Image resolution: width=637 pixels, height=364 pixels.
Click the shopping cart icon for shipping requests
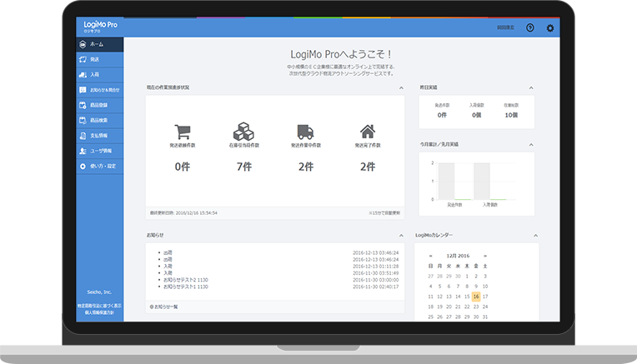182,132
